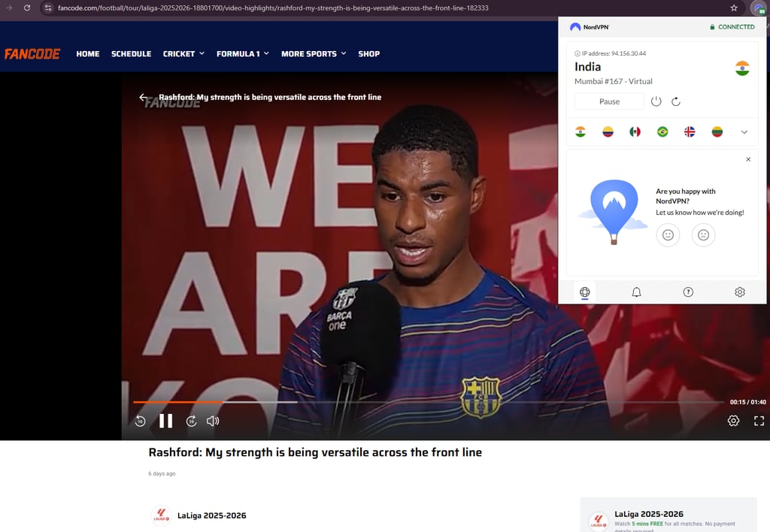Screen dimensions: 770x532
Task: Pause the Rashford video
Action: pos(166,421)
